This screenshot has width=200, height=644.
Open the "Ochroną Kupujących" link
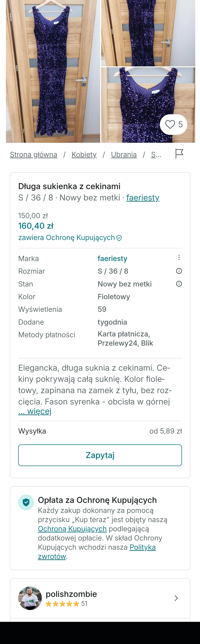72,529
